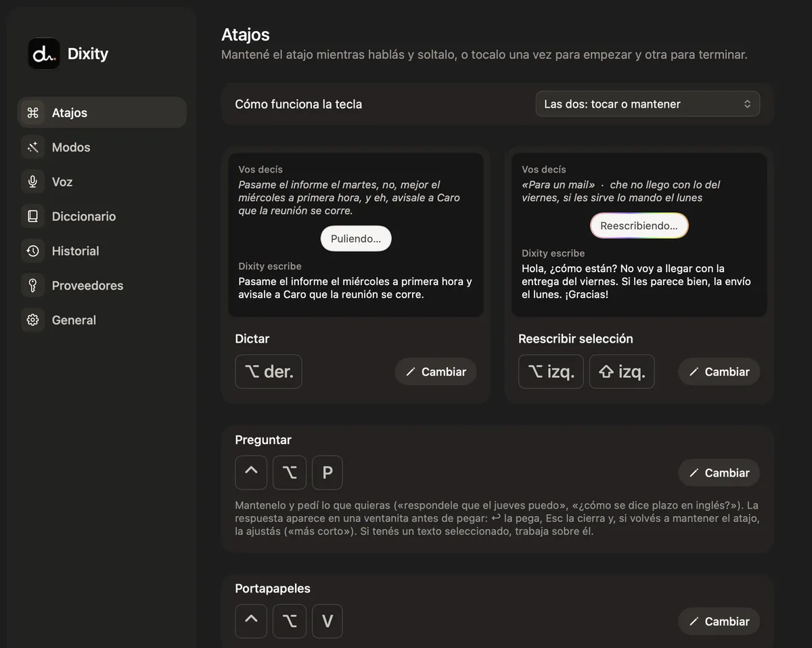Click Cambiar for Reescribir selección shortcut
The image size is (812, 648).
click(719, 372)
